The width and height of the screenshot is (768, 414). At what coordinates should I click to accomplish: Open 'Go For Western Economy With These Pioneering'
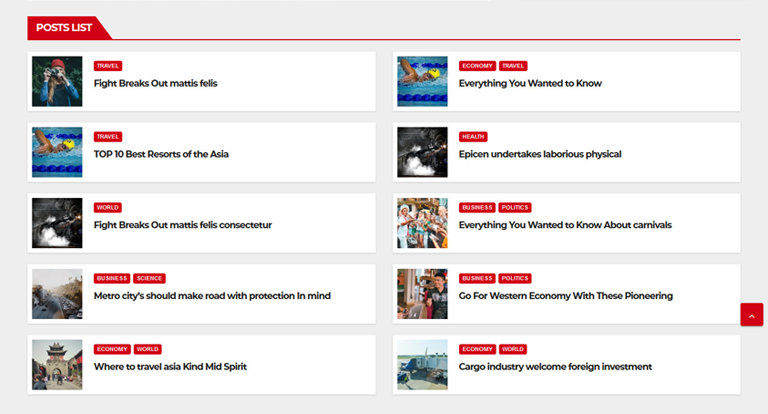coord(566,295)
